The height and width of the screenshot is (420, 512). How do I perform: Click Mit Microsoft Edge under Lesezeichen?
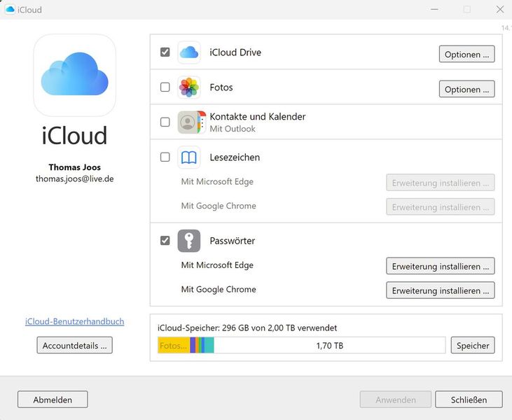pyautogui.click(x=217, y=181)
